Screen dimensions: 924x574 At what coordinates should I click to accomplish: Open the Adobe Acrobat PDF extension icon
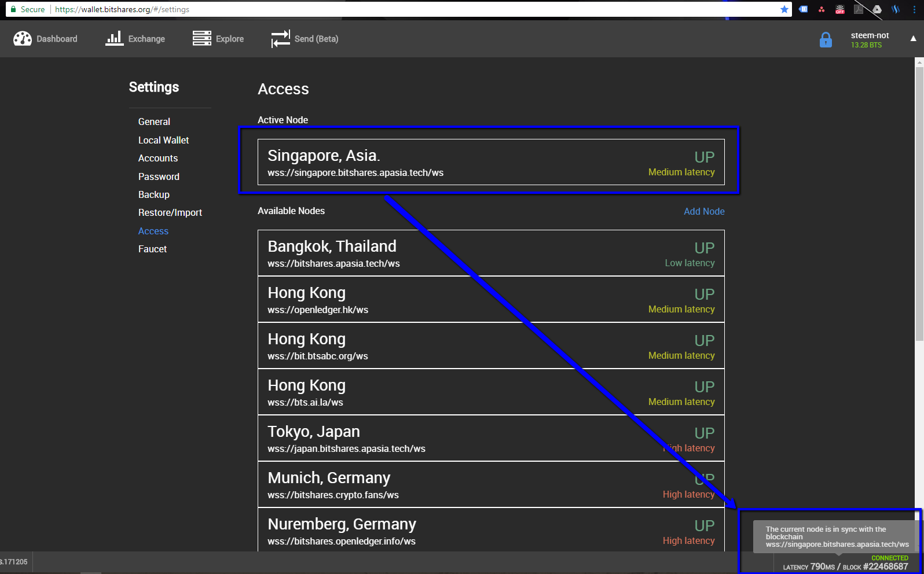859,9
